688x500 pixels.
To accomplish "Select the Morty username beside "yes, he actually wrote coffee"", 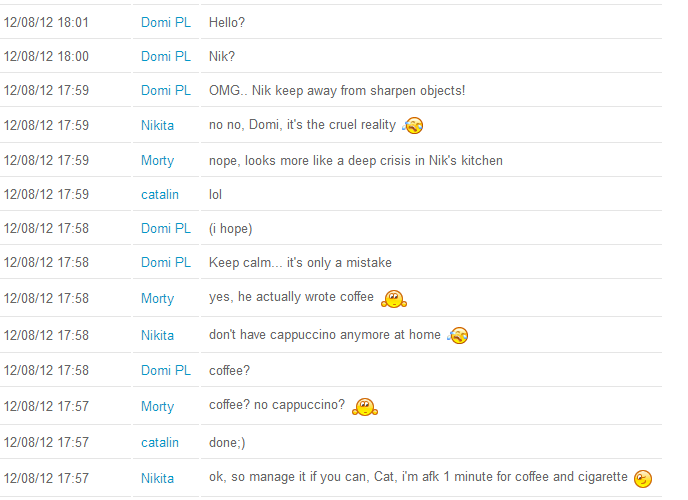I will tap(157, 298).
